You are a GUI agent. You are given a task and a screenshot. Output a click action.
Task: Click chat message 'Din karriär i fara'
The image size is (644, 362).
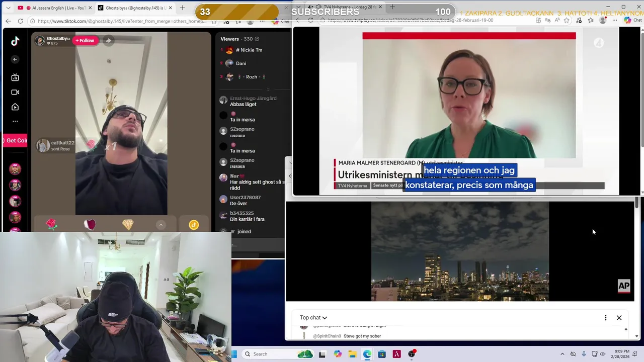(247, 219)
